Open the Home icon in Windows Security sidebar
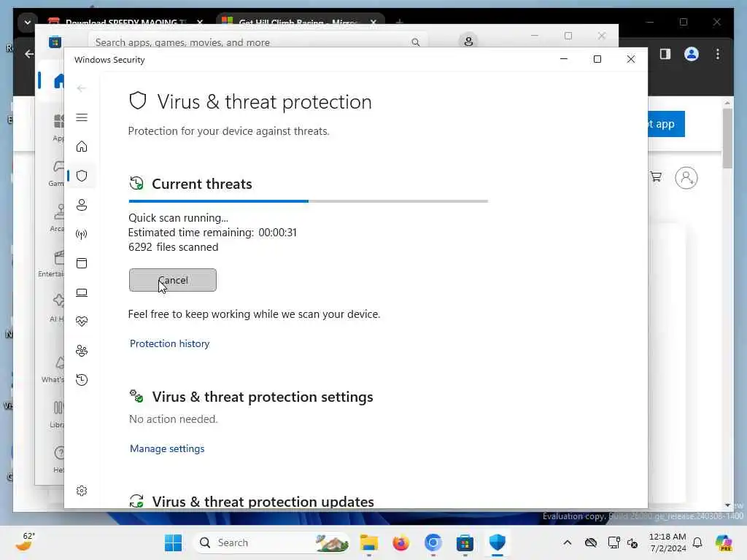Image resolution: width=747 pixels, height=560 pixels. (82, 146)
